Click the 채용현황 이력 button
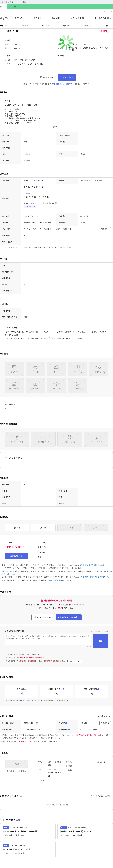113x868 pixels. click(x=101, y=762)
